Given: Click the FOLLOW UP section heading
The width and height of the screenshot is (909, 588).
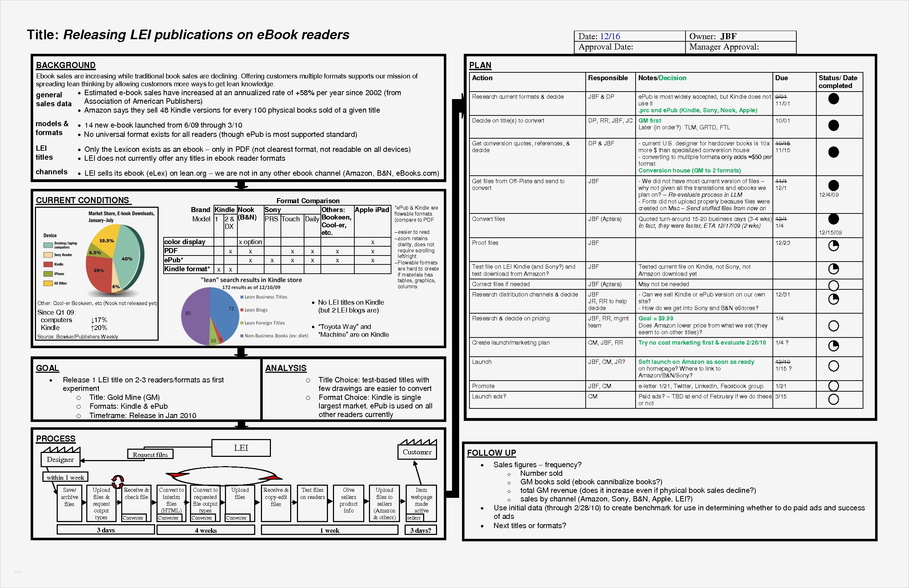Looking at the screenshot, I should click(491, 453).
